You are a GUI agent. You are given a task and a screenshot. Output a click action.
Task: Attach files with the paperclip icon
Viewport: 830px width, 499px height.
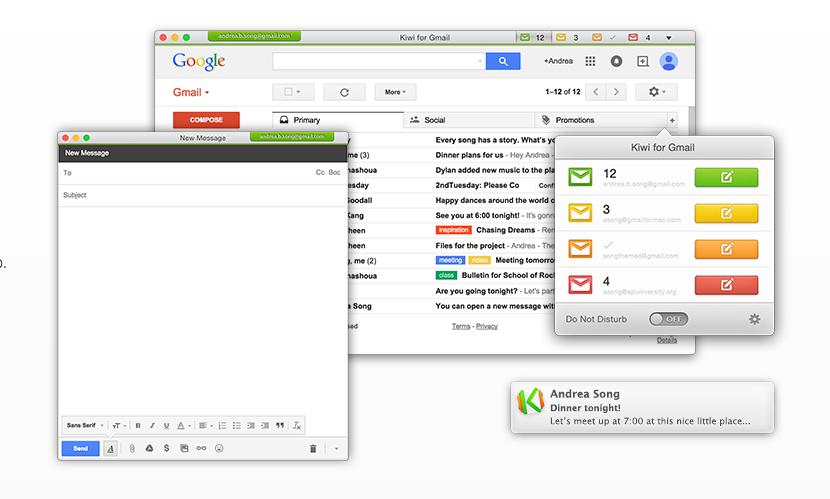pos(132,448)
